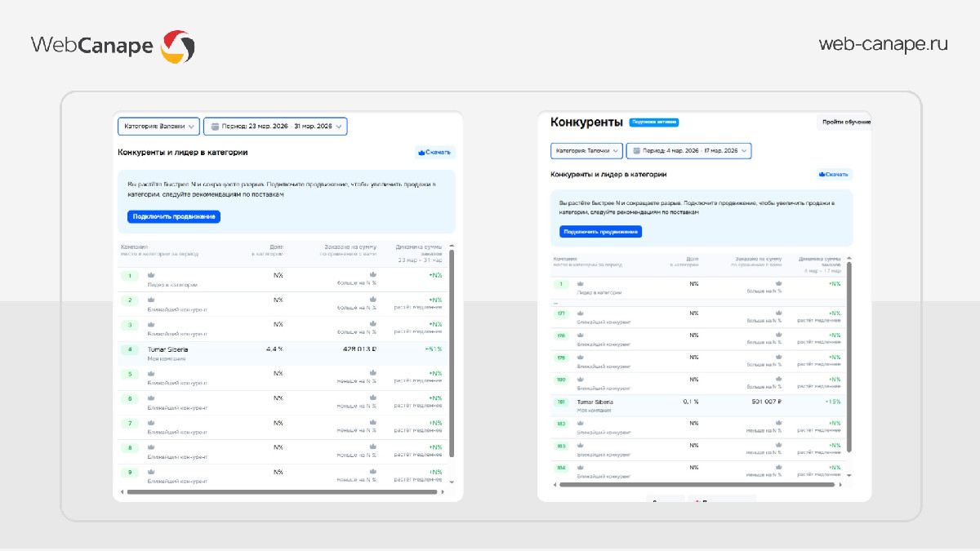Click crown icon next to rank 6 in left table
Image resolution: width=980 pixels, height=551 pixels.
(151, 398)
